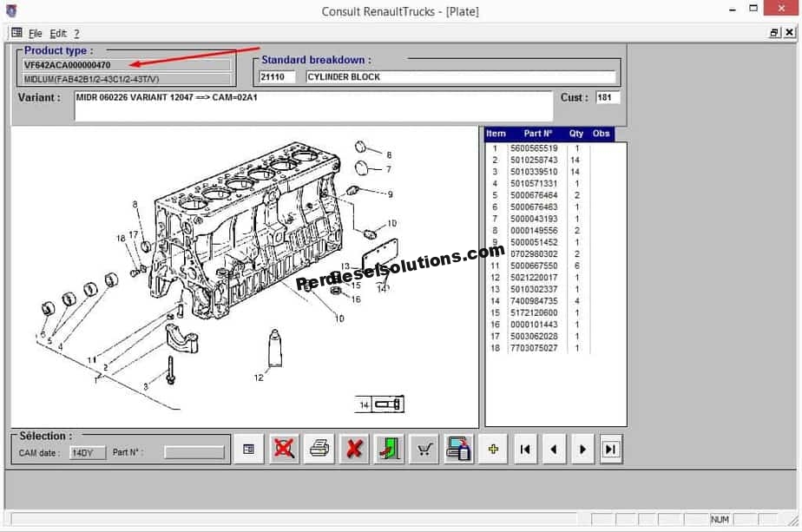Screen dimensions: 802x532
Task: Select part number 5172120600
Action: [534, 313]
